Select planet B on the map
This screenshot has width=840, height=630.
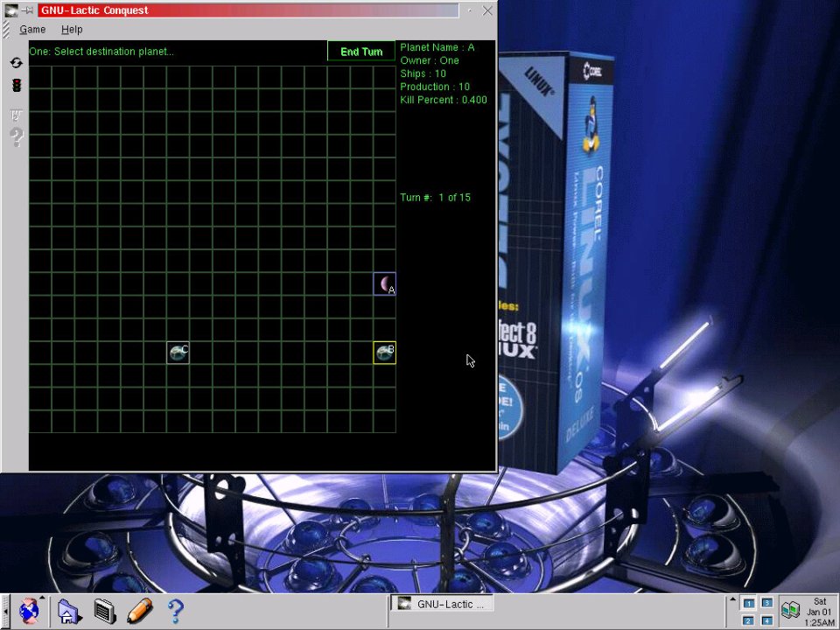385,353
